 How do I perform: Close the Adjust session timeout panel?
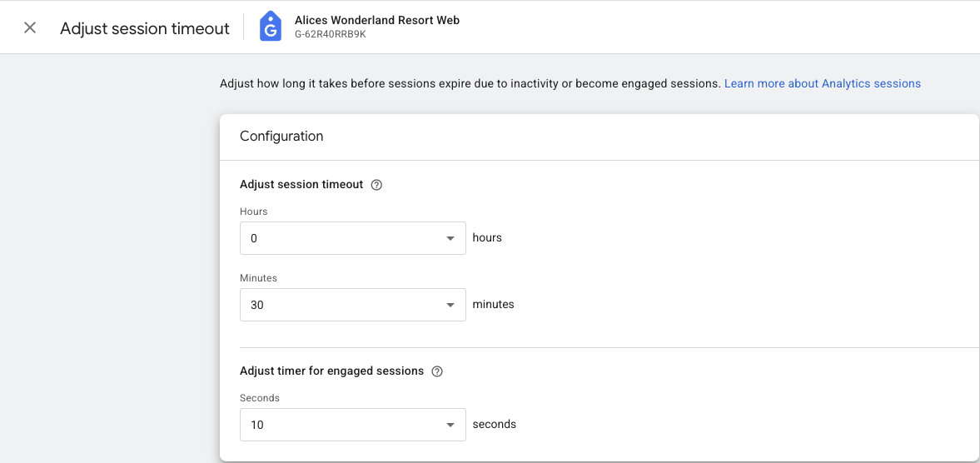tap(30, 27)
